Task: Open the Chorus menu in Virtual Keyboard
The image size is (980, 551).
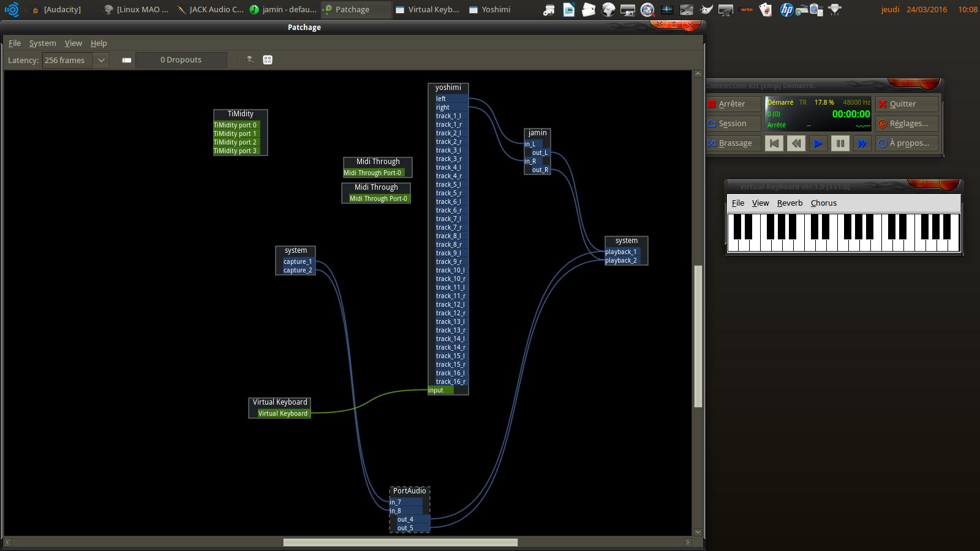Action: 823,203
